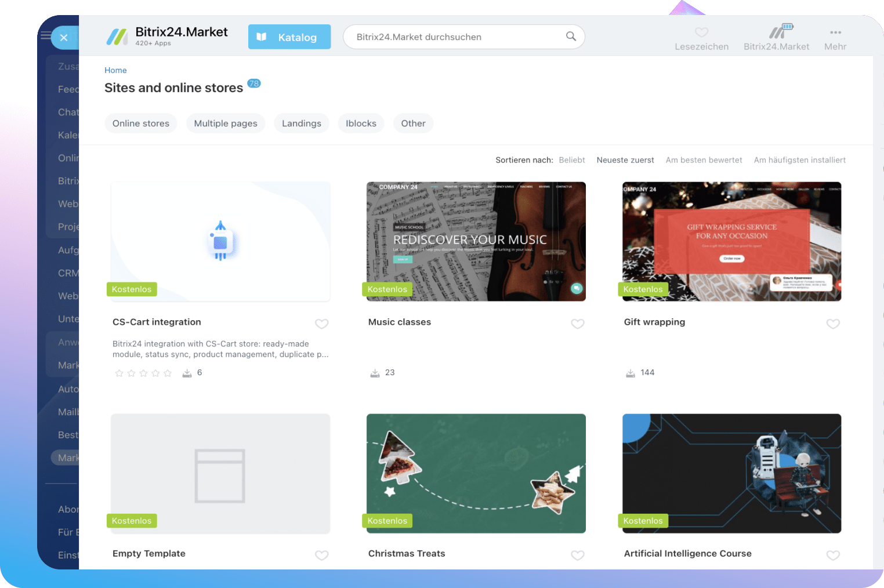Sort by Beliebt
884x588 pixels.
point(572,160)
